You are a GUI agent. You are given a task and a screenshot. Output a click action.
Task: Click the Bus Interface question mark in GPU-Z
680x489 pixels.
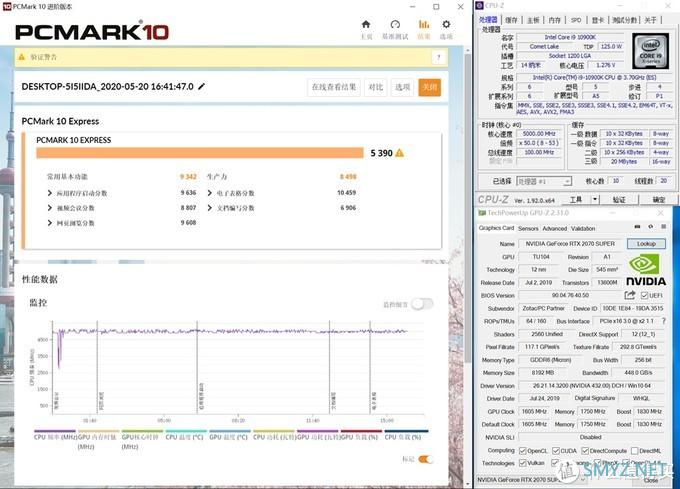click(664, 321)
